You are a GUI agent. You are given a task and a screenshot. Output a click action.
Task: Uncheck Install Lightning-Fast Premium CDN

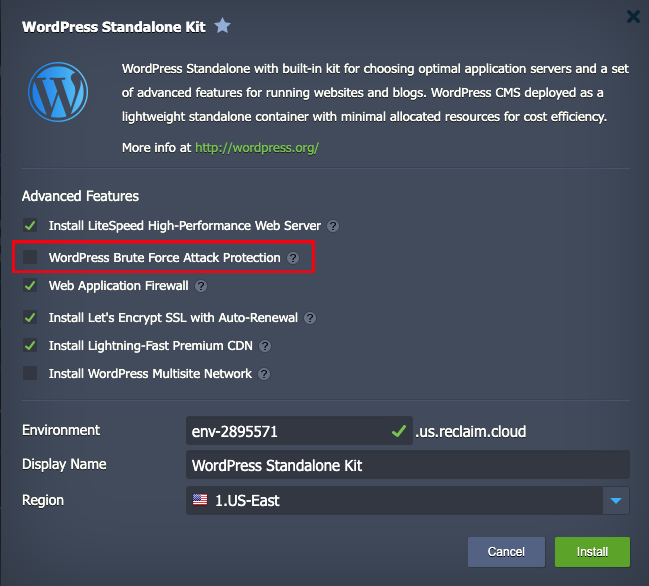(30, 345)
